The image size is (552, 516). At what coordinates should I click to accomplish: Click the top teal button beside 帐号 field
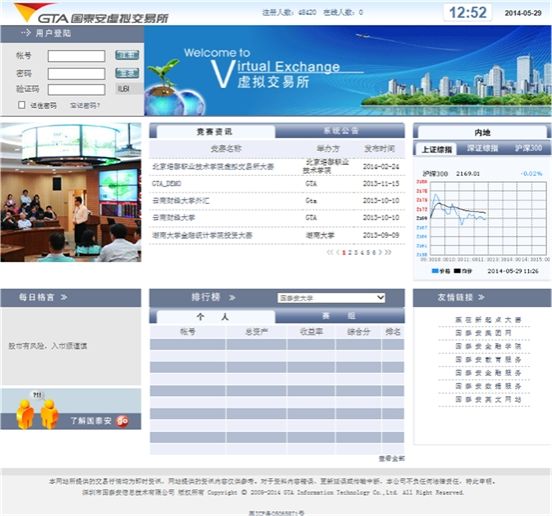point(127,55)
